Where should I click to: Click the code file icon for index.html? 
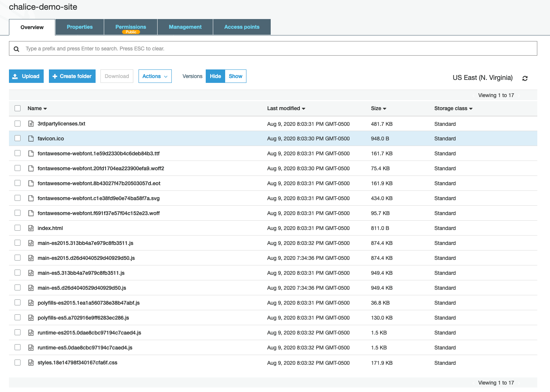31,228
